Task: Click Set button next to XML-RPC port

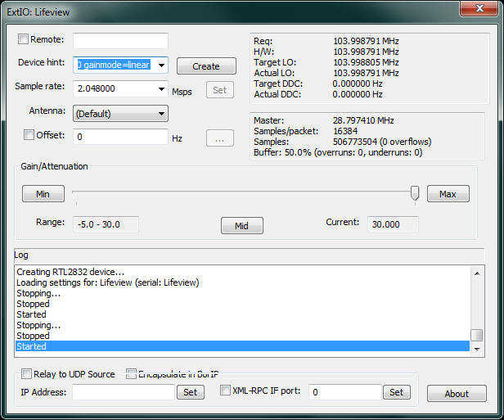Action: [x=397, y=392]
